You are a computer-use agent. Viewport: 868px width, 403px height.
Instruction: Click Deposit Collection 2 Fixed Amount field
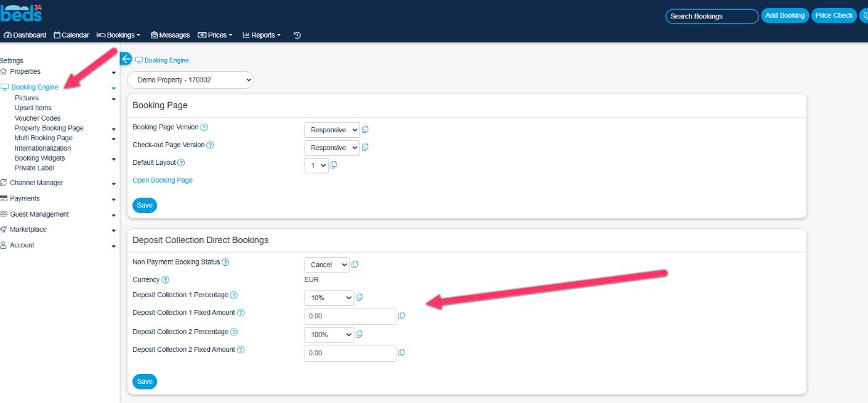(x=350, y=353)
